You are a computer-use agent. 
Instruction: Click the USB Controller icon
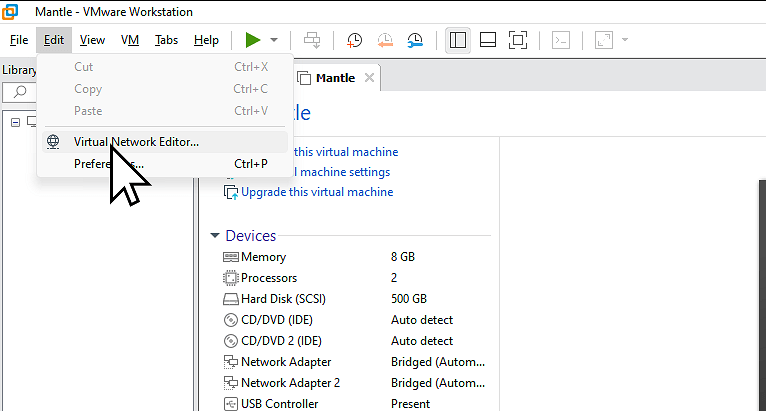point(231,404)
